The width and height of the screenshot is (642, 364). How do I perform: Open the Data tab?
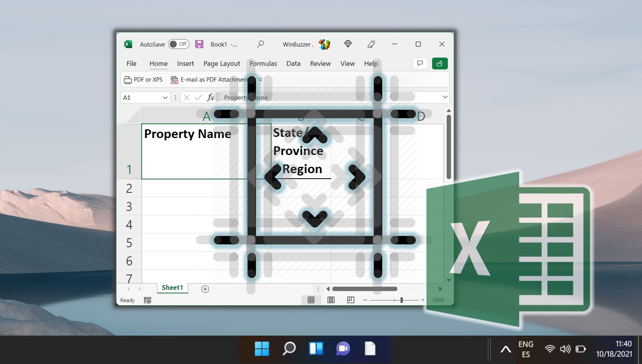(x=293, y=63)
